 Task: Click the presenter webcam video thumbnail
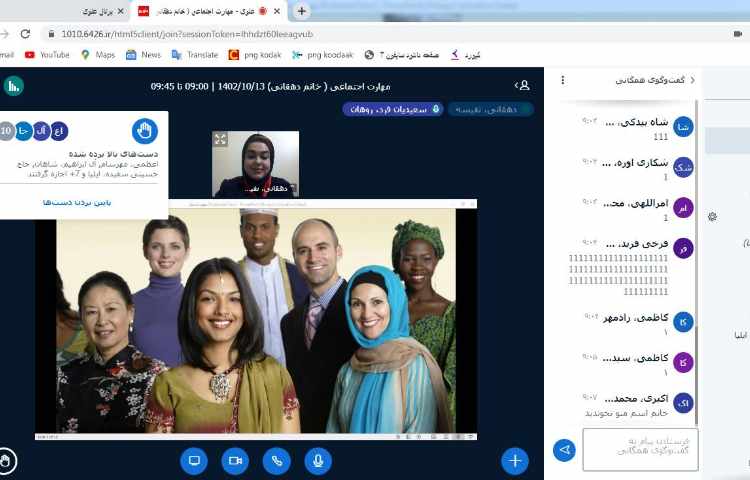(255, 164)
